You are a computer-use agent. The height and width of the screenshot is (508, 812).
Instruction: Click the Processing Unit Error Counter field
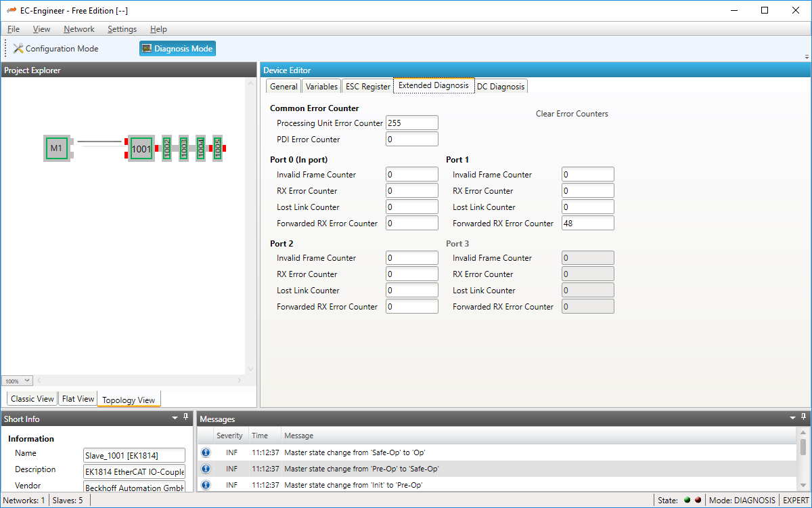(x=411, y=123)
